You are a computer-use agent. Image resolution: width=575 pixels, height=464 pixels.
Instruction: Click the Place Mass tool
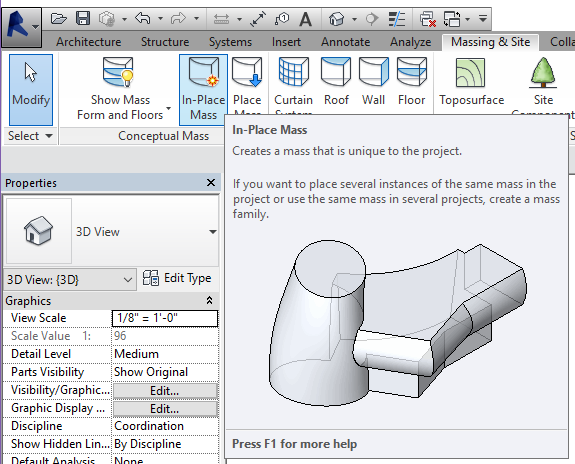(x=247, y=84)
